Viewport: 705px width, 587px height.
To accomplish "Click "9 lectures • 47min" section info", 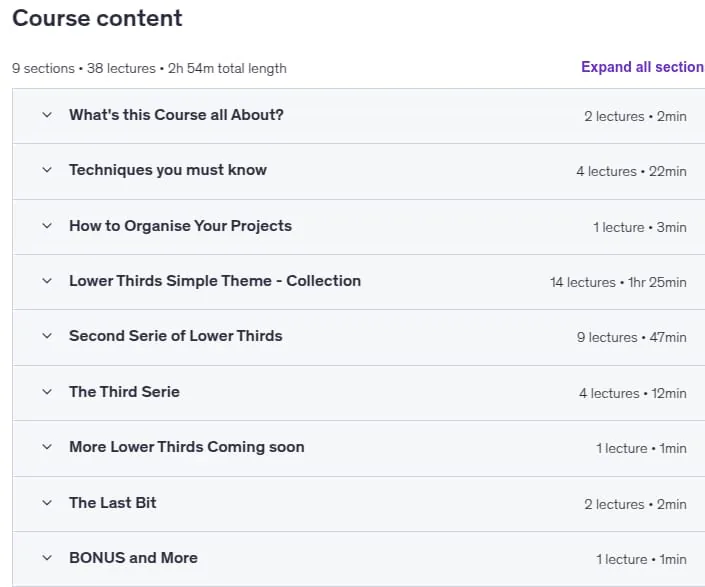I will coord(632,338).
